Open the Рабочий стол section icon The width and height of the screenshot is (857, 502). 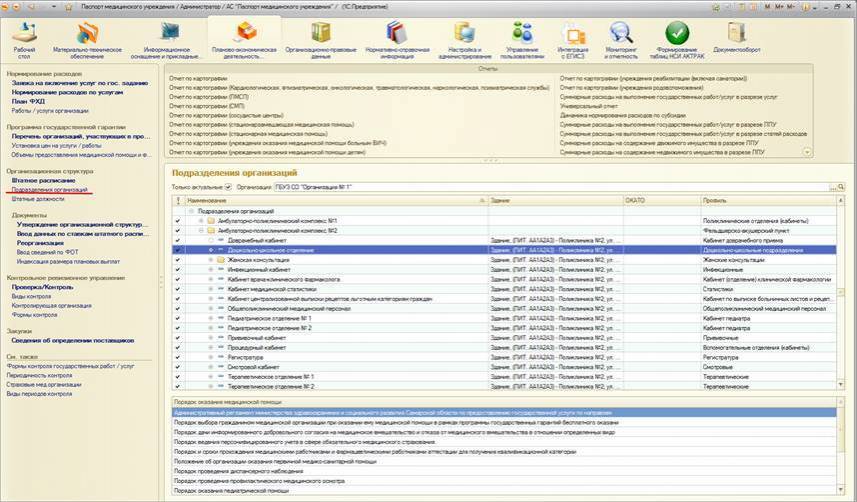(x=24, y=35)
